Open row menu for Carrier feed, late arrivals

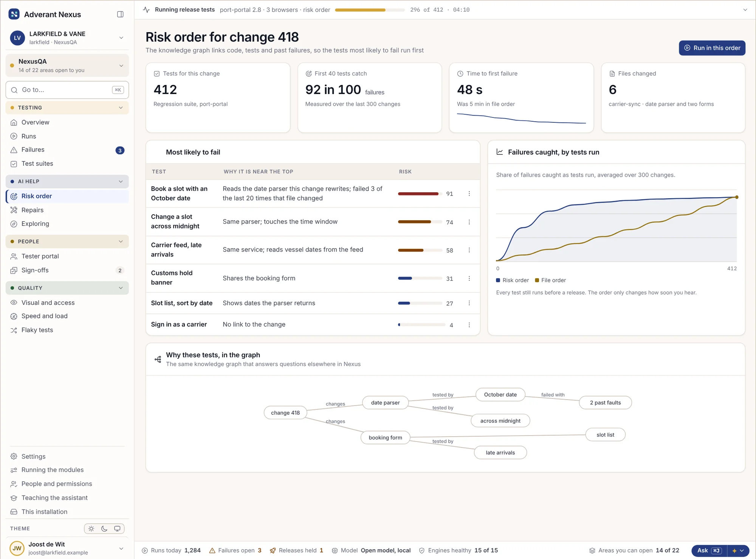point(469,250)
